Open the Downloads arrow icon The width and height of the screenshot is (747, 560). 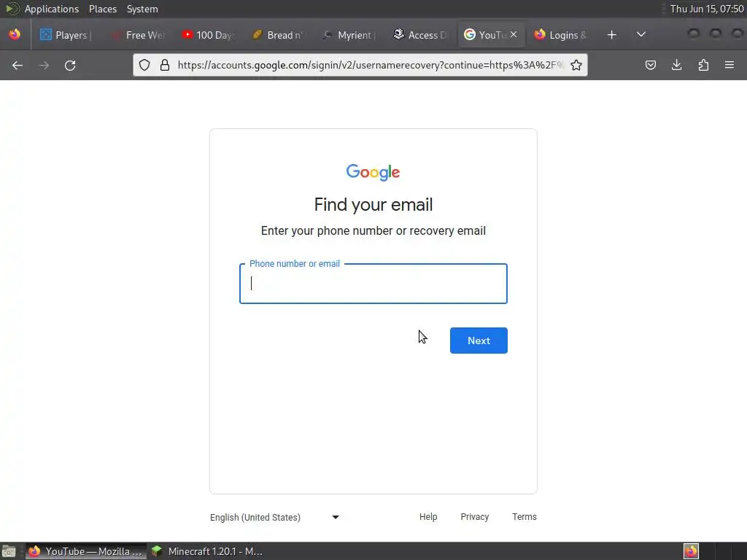[676, 65]
